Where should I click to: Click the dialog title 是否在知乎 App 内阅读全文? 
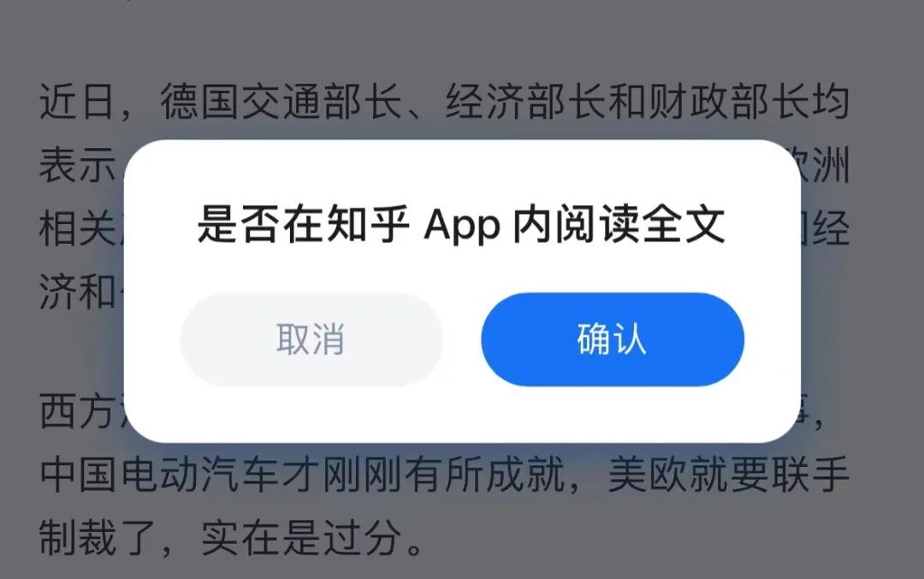pyautogui.click(x=461, y=224)
